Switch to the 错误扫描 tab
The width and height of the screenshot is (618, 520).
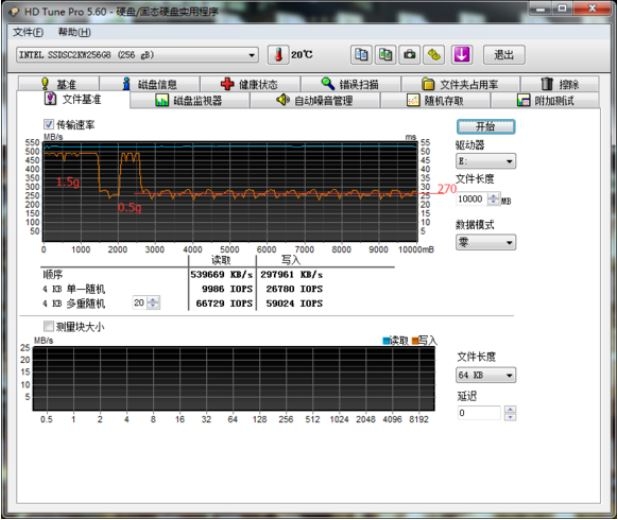click(x=351, y=84)
